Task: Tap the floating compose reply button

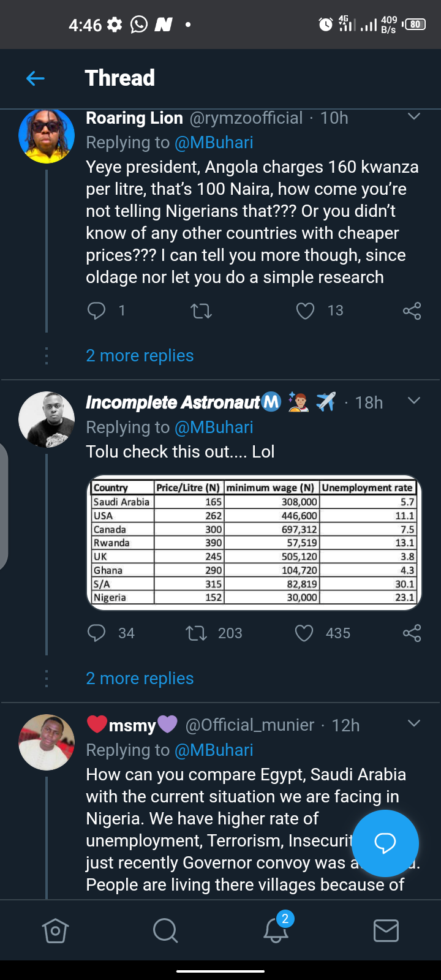Action: point(385,843)
